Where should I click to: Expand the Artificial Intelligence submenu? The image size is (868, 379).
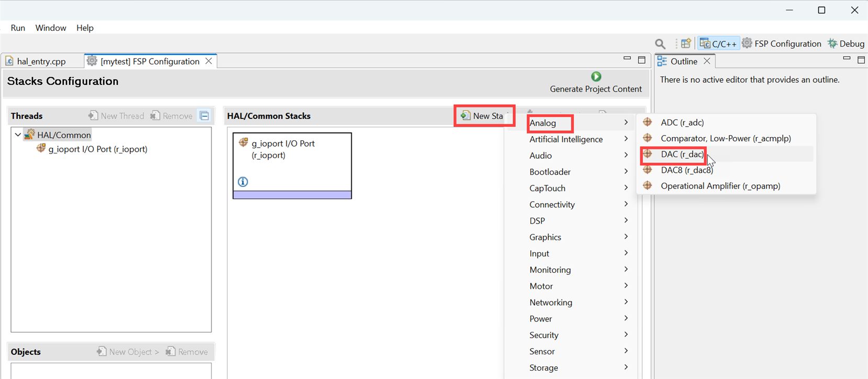(x=570, y=139)
